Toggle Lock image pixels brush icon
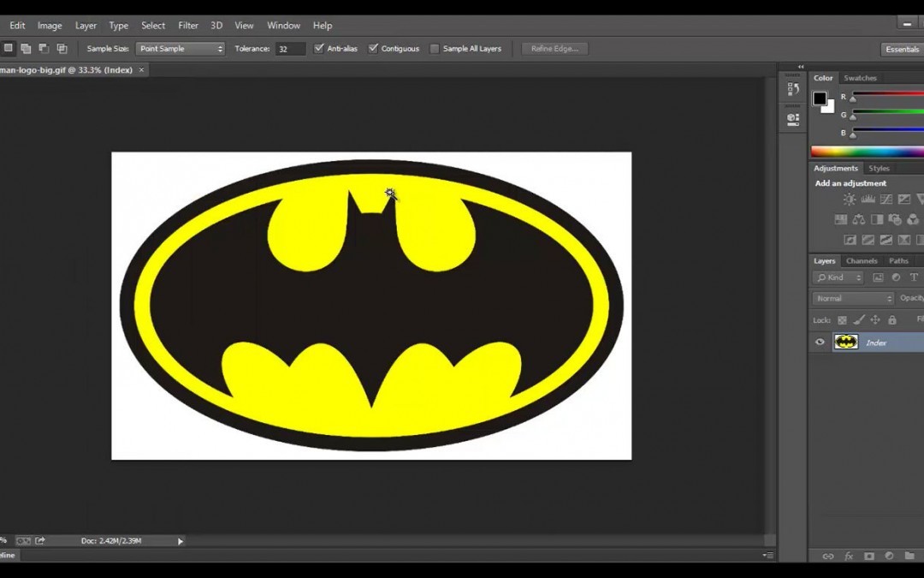The image size is (924, 578). pyautogui.click(x=859, y=319)
